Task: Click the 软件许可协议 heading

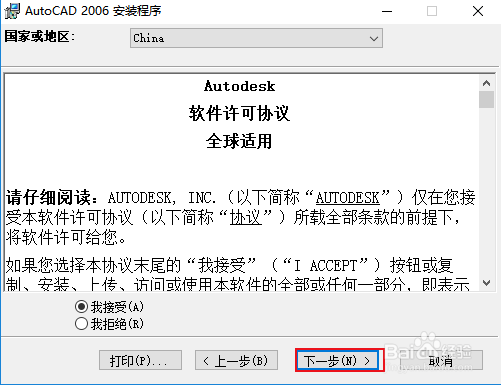Action: 239,113
